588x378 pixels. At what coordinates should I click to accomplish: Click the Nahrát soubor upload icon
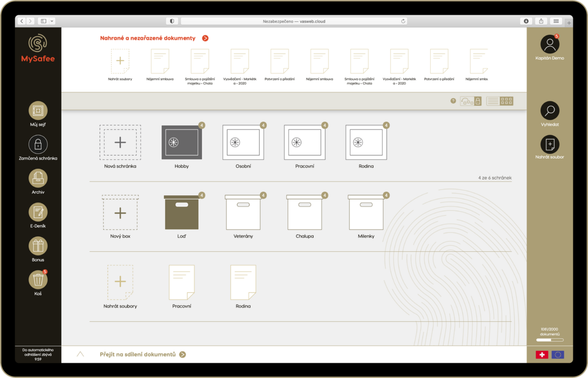pyautogui.click(x=550, y=144)
